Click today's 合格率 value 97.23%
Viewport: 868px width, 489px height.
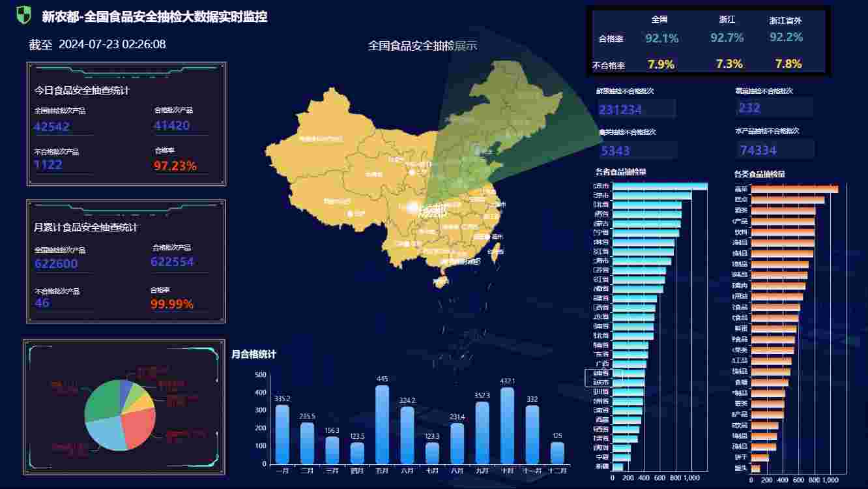(x=175, y=166)
